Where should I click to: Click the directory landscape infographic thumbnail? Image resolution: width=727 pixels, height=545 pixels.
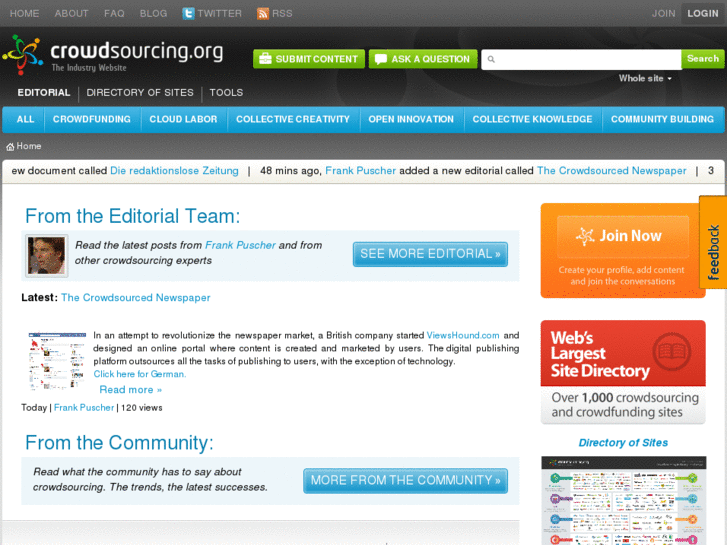click(x=624, y=500)
